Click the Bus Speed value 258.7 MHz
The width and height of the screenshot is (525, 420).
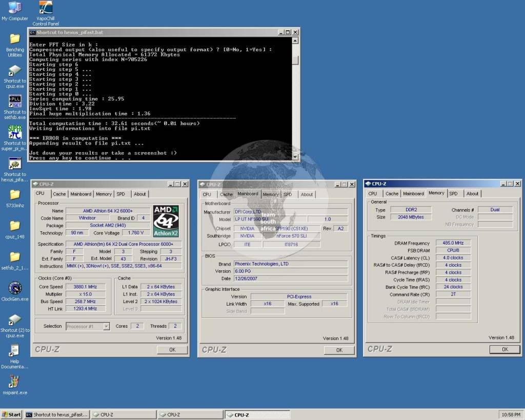click(85, 302)
